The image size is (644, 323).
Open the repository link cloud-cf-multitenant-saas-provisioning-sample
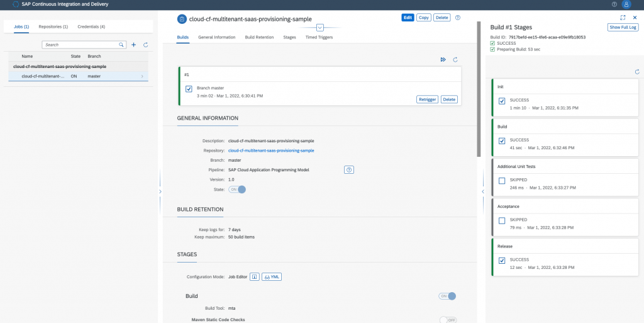tap(271, 151)
